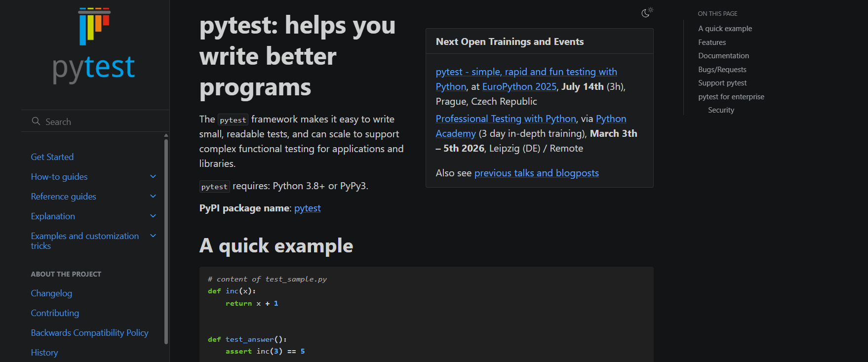Jump to Documentation in page contents
This screenshot has height=362, width=868.
point(724,56)
